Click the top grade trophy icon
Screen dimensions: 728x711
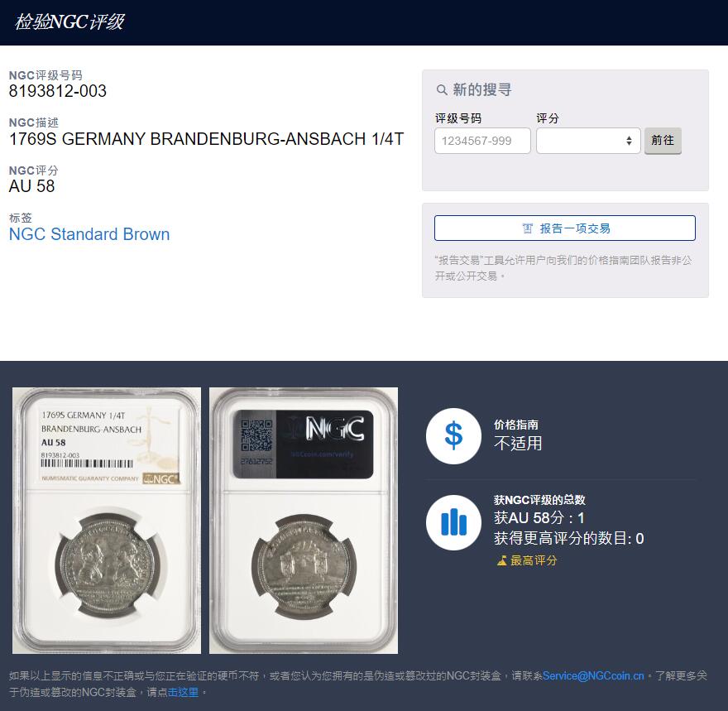501,560
